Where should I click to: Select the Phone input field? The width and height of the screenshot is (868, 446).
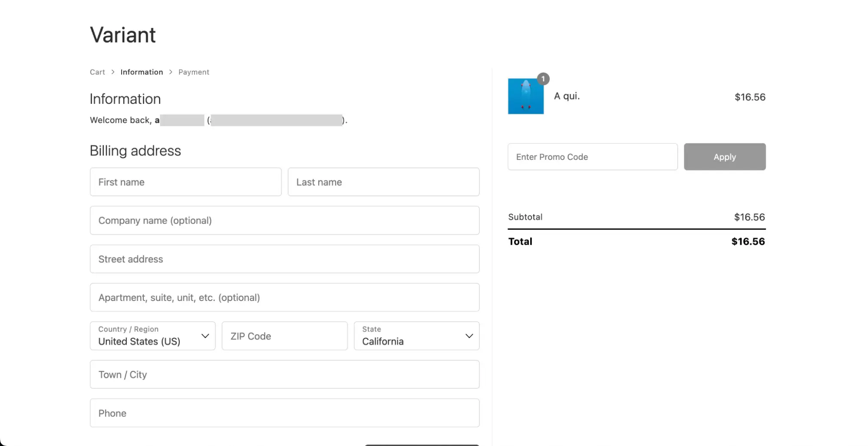[284, 413]
